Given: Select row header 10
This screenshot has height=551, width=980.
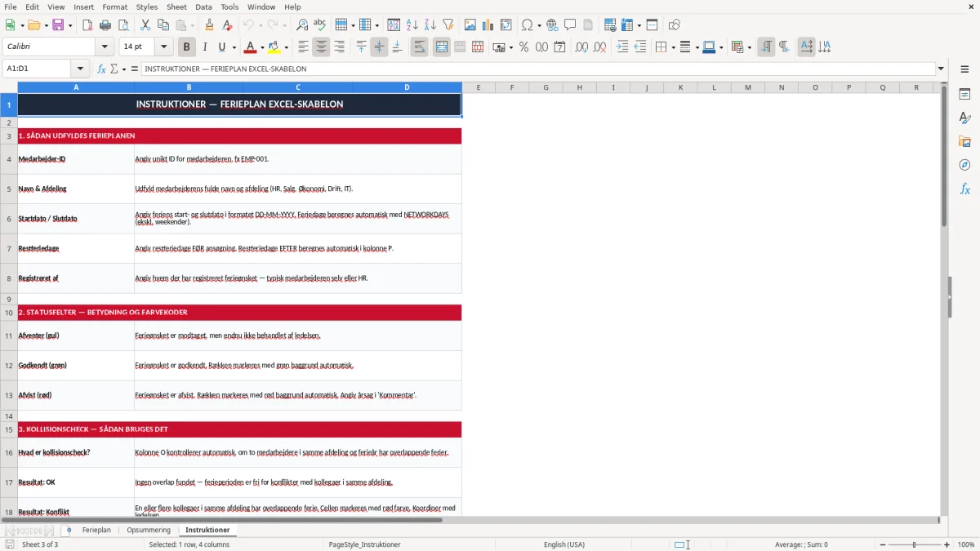Looking at the screenshot, I should point(9,313).
